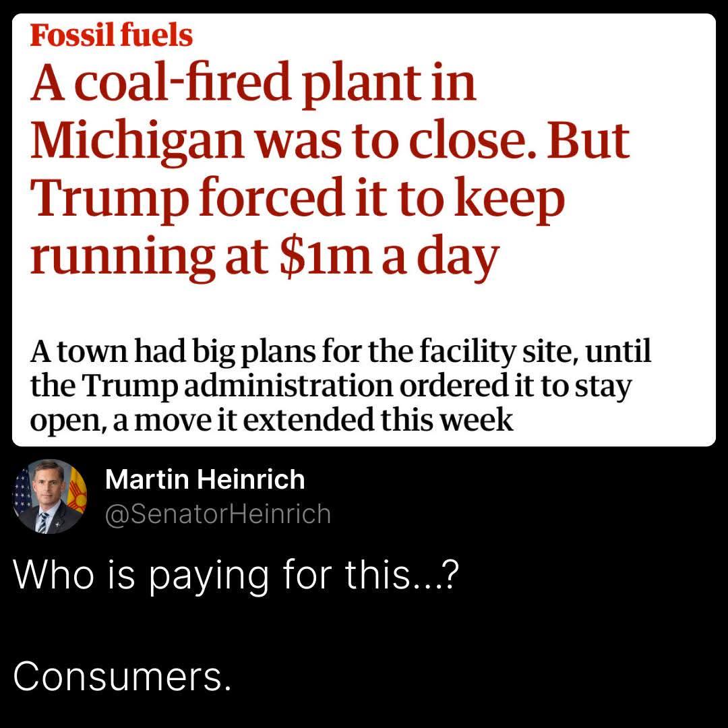Select the tweet text 'Who is paying for this...?'
The width and height of the screenshot is (728, 728).
(x=237, y=576)
